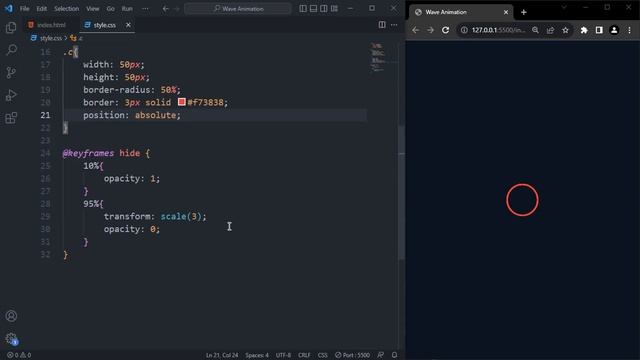
Task: Open the Manage gear settings menu
Action: pyautogui.click(x=11, y=338)
